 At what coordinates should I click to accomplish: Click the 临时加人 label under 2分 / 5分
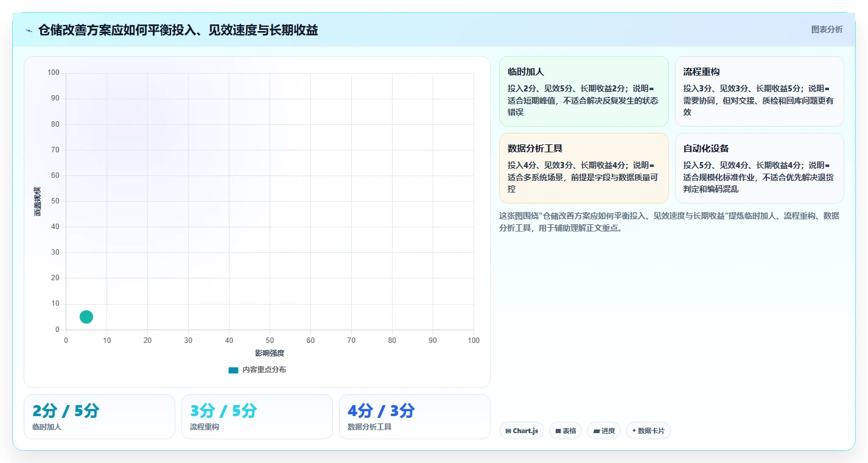click(x=47, y=427)
